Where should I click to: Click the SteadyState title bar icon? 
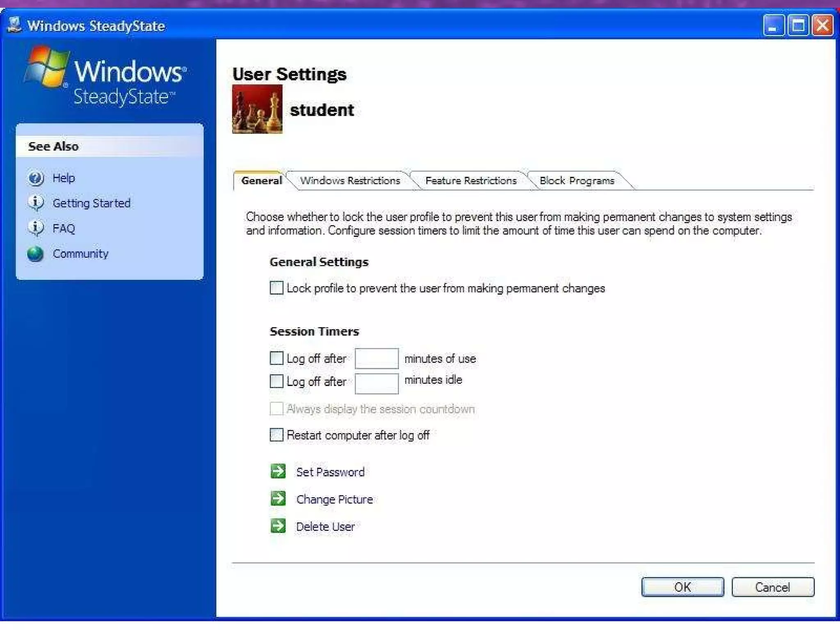click(x=14, y=25)
